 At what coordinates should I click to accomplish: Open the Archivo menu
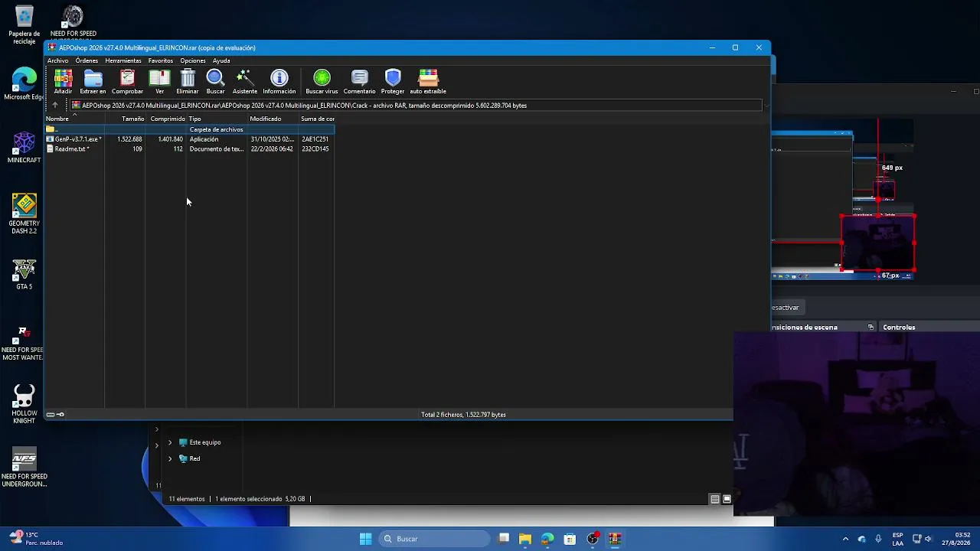tap(57, 60)
